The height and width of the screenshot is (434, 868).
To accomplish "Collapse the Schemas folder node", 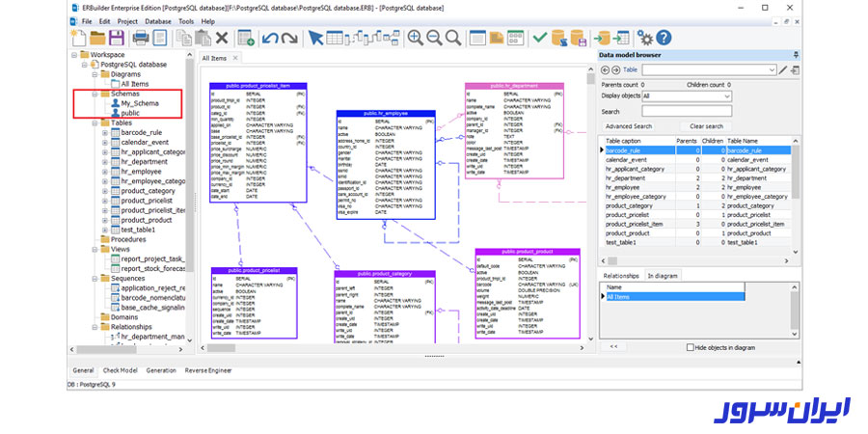I will point(95,95).
